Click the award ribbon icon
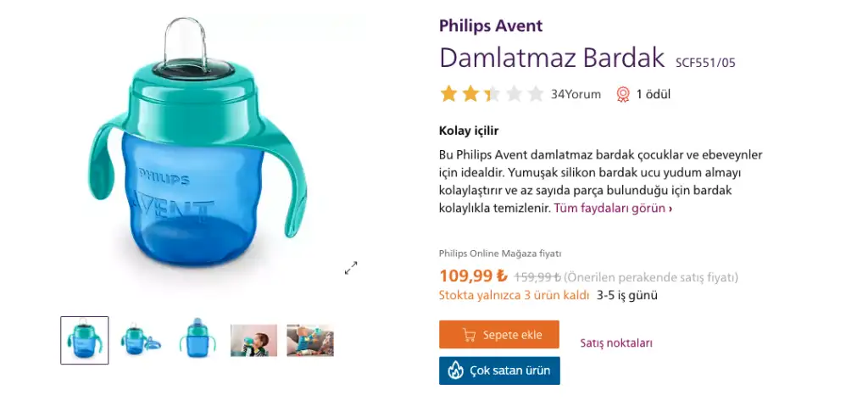This screenshot has width=868, height=401. tap(623, 95)
